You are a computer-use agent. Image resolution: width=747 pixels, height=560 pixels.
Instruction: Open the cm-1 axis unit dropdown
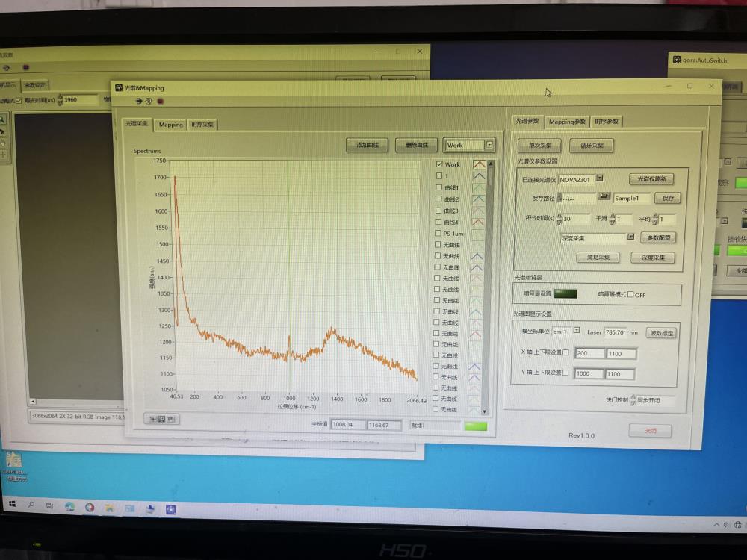(576, 330)
